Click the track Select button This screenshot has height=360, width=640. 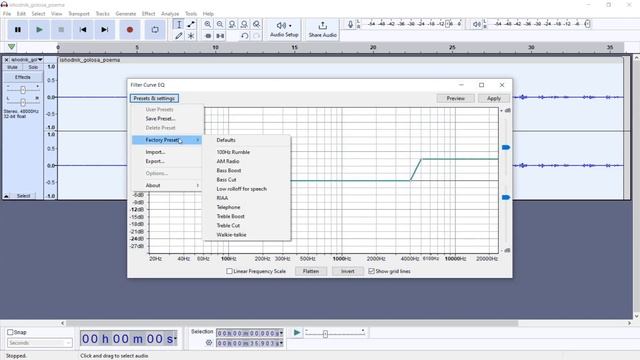(x=23, y=196)
